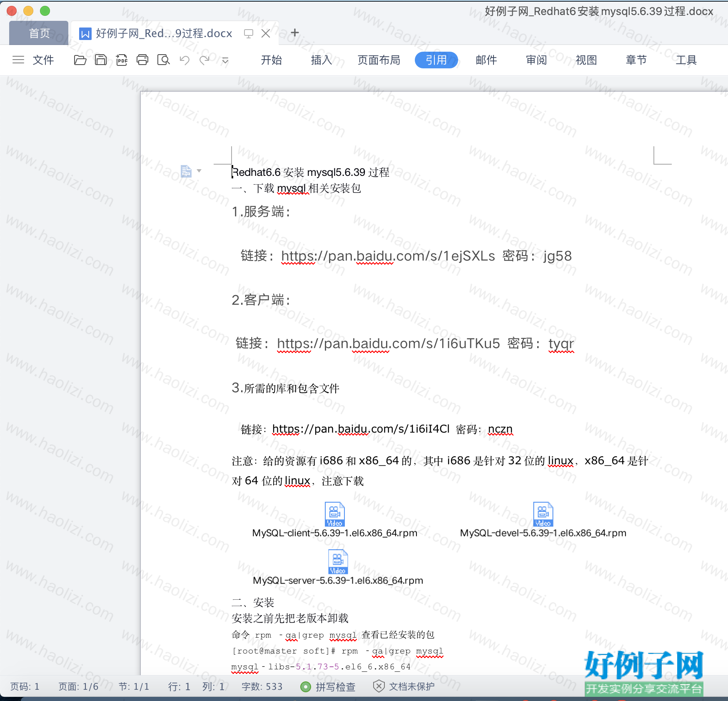Click the file name MySQL-devel-5.6.39-1.el6.x86_64.rpm
Viewport: 728px width, 701px height.
pos(543,533)
